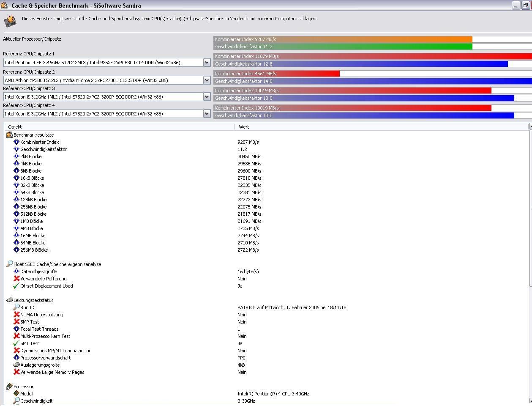Open Reference CPU/Chipset 3 dropdown arrow
The height and width of the screenshot is (406, 532).
pos(207,97)
